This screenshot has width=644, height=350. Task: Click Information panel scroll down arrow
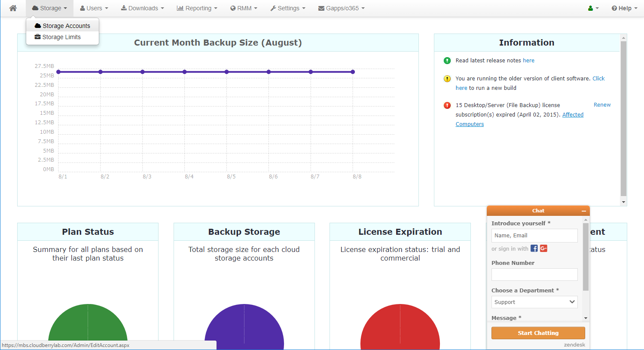tap(624, 202)
